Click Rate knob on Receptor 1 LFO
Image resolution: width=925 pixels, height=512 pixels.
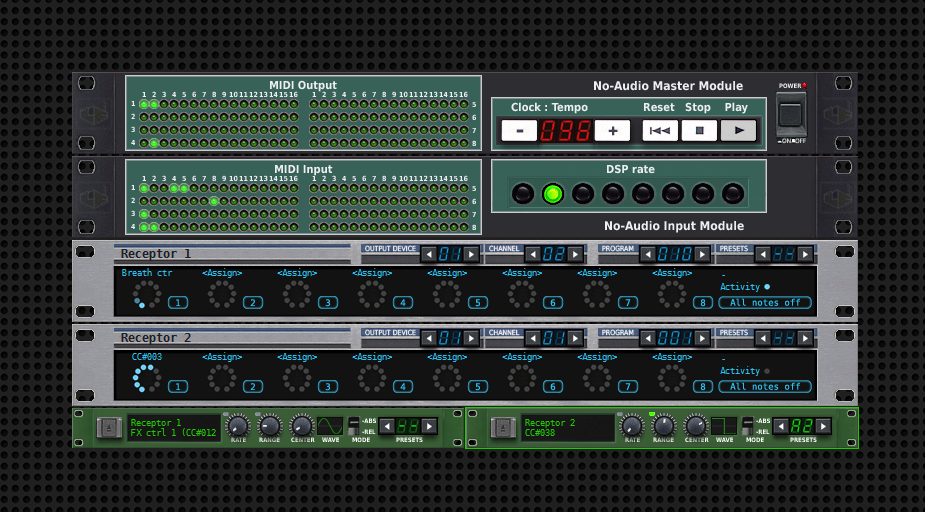pos(238,426)
